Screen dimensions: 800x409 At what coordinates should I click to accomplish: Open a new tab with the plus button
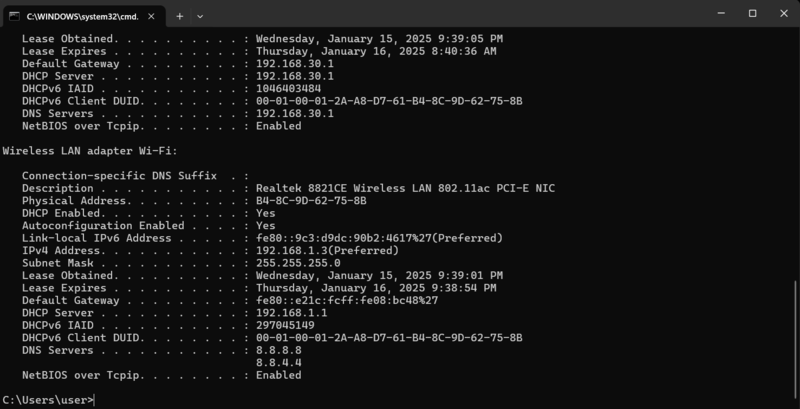(180, 16)
